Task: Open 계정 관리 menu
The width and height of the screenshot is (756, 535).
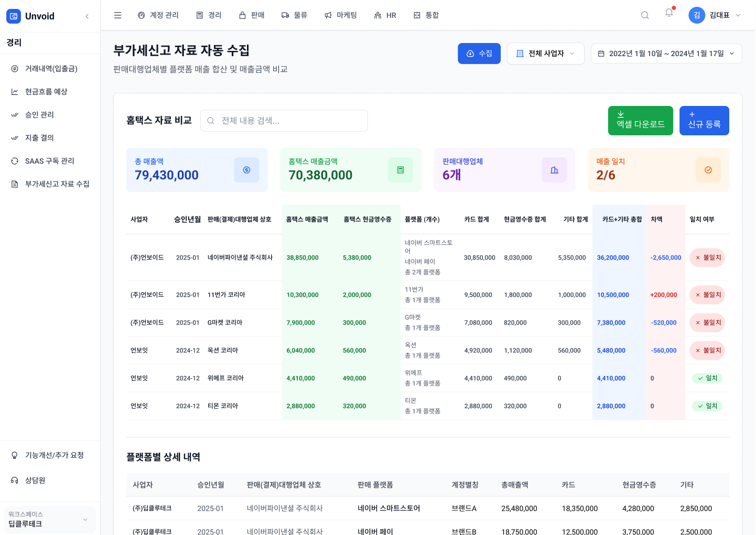Action: pyautogui.click(x=158, y=15)
